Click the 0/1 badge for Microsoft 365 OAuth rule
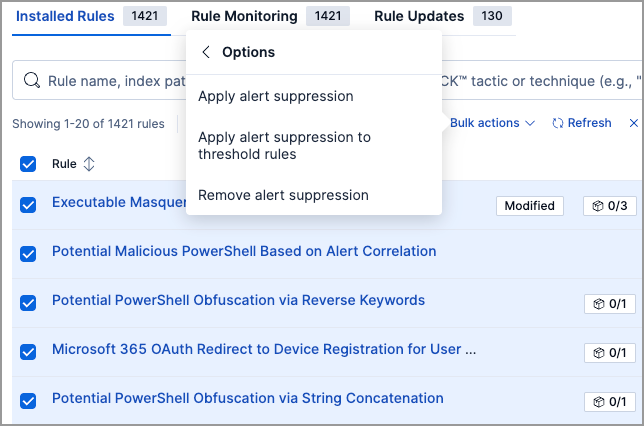This screenshot has width=644, height=426. 610,353
